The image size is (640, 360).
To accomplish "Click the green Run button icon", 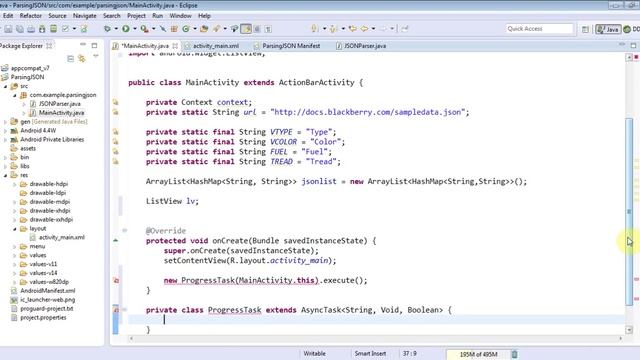I will [126, 29].
